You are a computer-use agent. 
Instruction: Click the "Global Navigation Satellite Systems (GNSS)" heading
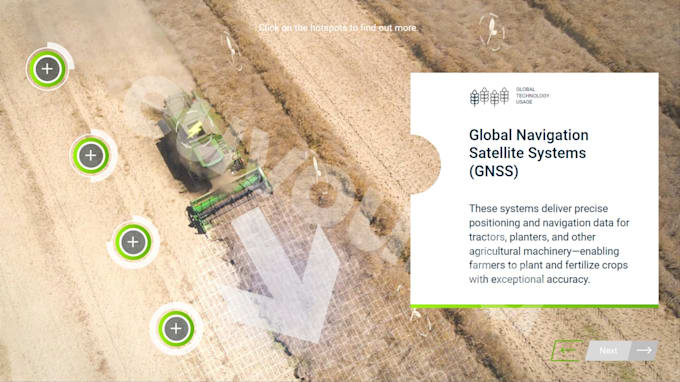tap(529, 153)
